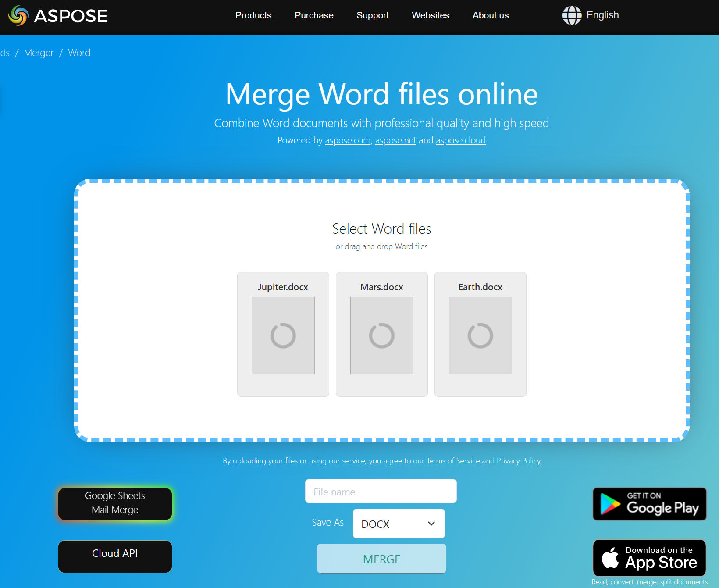Click the Mars.docx file name

[x=381, y=287]
